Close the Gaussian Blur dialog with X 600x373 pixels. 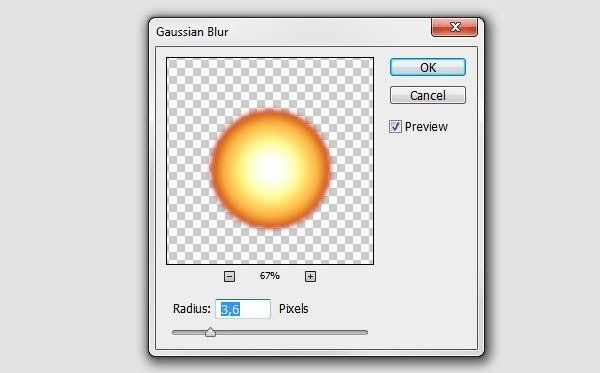click(454, 27)
